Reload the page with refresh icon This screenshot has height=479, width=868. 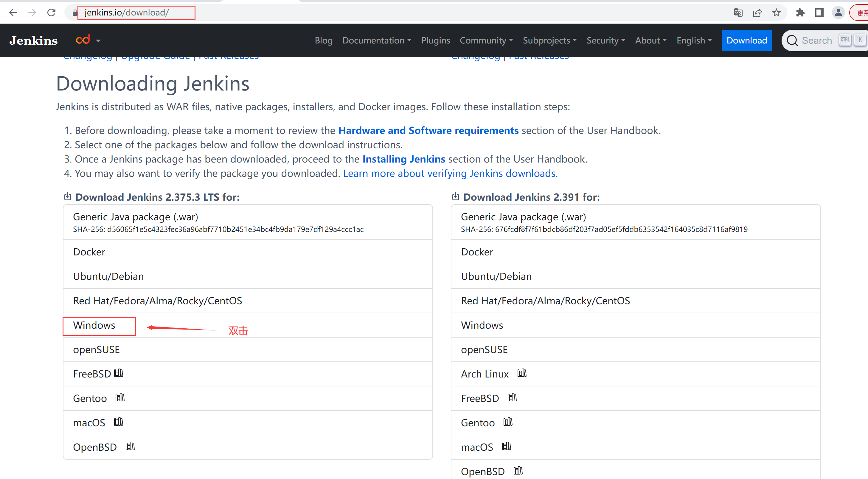click(x=51, y=13)
